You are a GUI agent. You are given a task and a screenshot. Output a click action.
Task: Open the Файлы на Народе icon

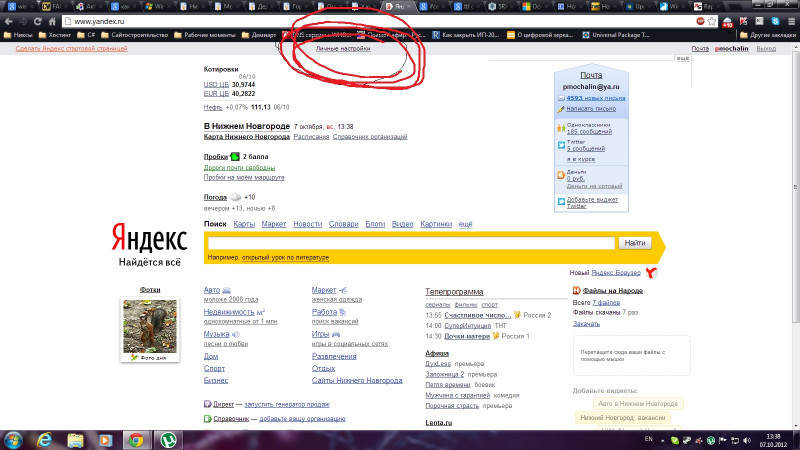[577, 290]
